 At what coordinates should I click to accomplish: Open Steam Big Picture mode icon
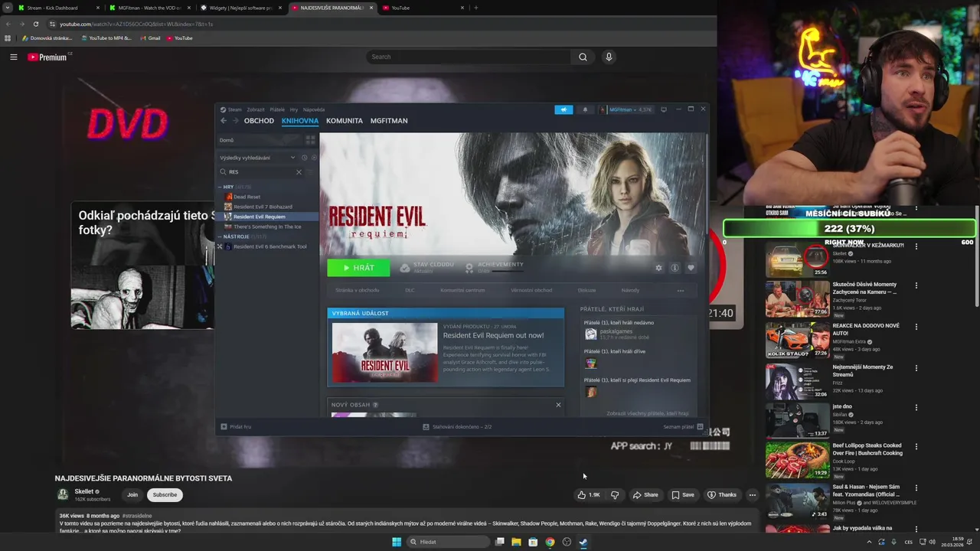click(664, 109)
